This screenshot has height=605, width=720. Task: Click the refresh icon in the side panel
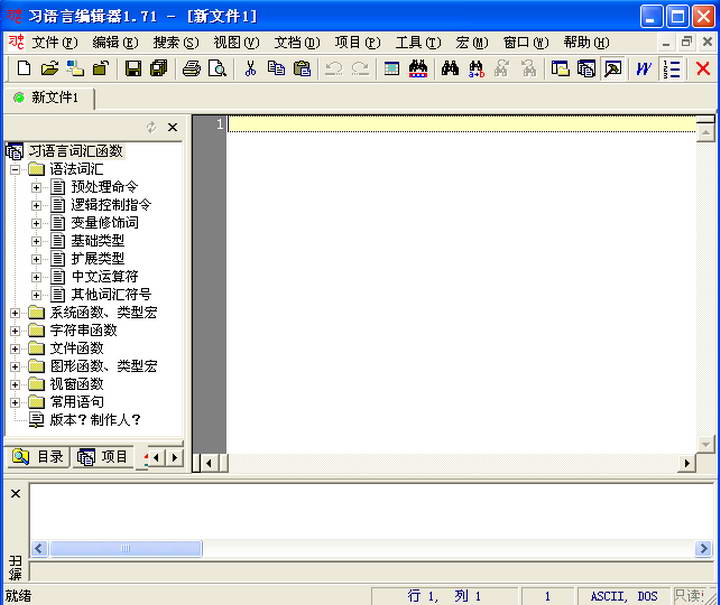[x=151, y=127]
